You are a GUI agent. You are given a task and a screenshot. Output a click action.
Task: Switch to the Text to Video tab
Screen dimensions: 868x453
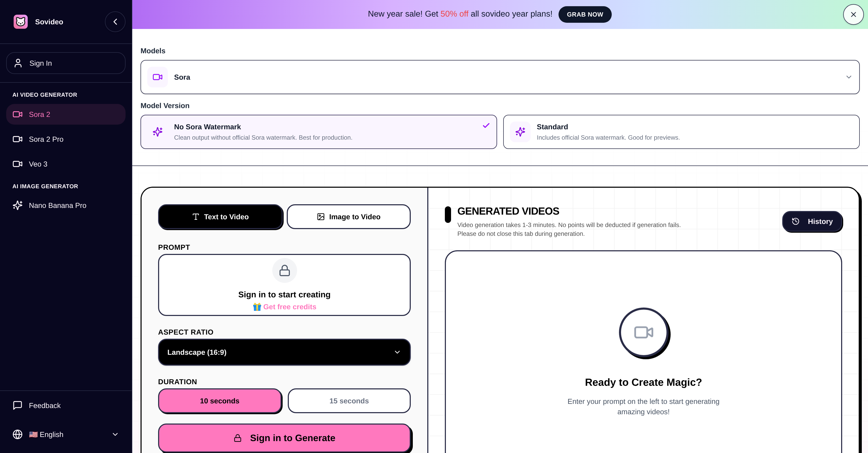tap(220, 217)
